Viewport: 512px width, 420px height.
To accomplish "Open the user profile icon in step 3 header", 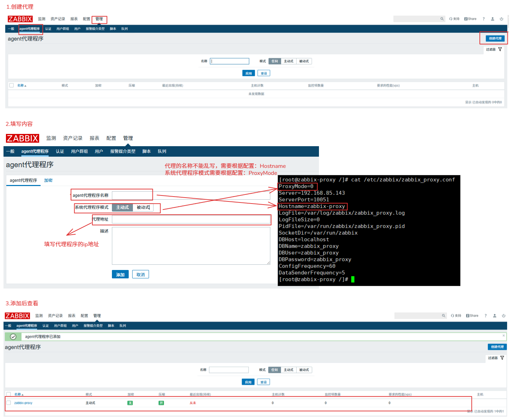I will point(495,315).
